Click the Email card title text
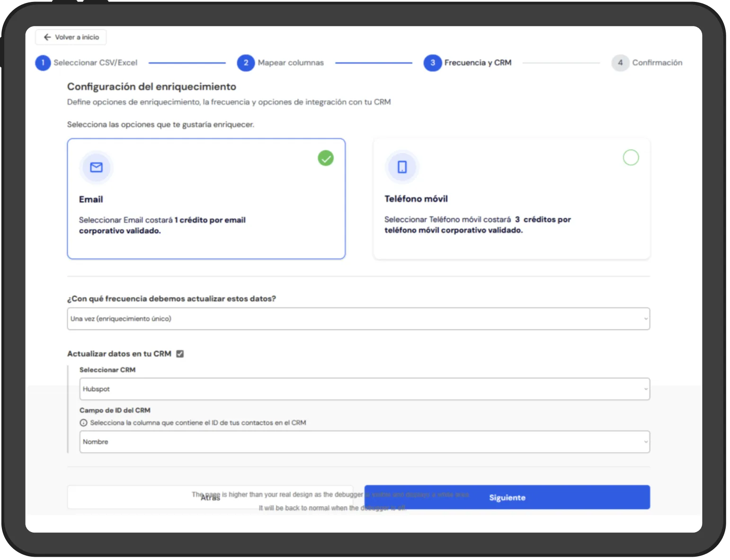This screenshot has height=560, width=730. (x=91, y=199)
